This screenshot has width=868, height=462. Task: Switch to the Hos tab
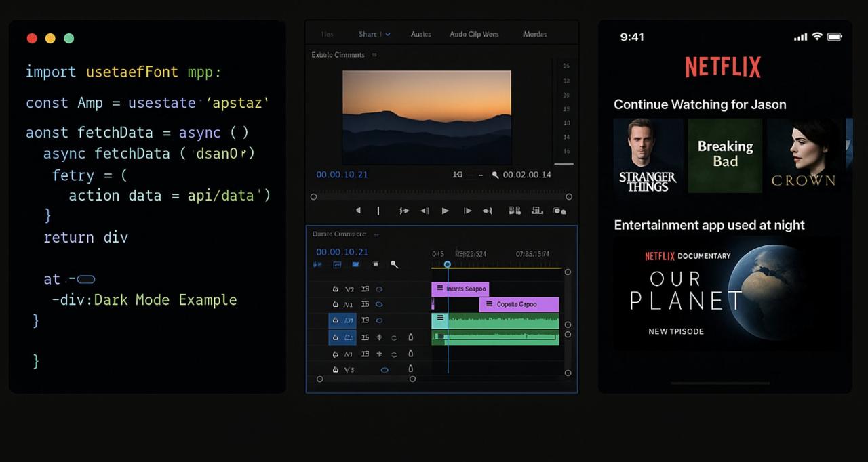[328, 34]
